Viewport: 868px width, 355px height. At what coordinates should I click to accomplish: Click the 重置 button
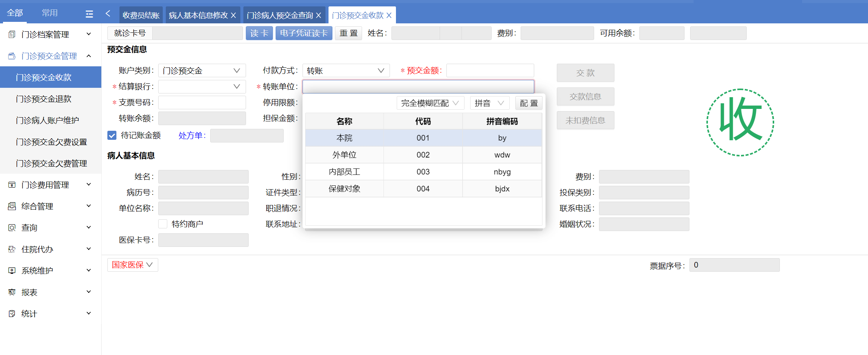coord(348,33)
